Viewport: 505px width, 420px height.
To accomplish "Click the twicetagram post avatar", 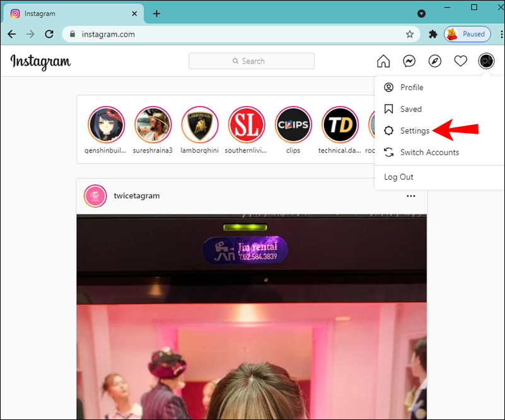I will click(x=95, y=196).
